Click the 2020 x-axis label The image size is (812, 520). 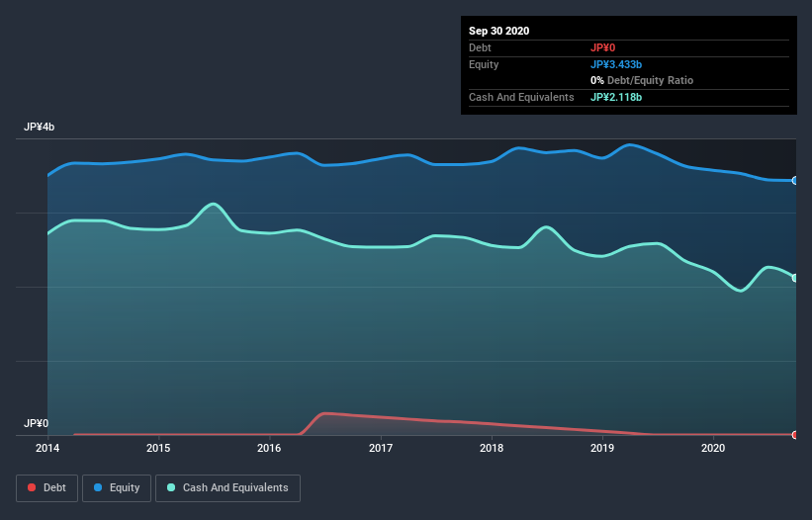713,448
